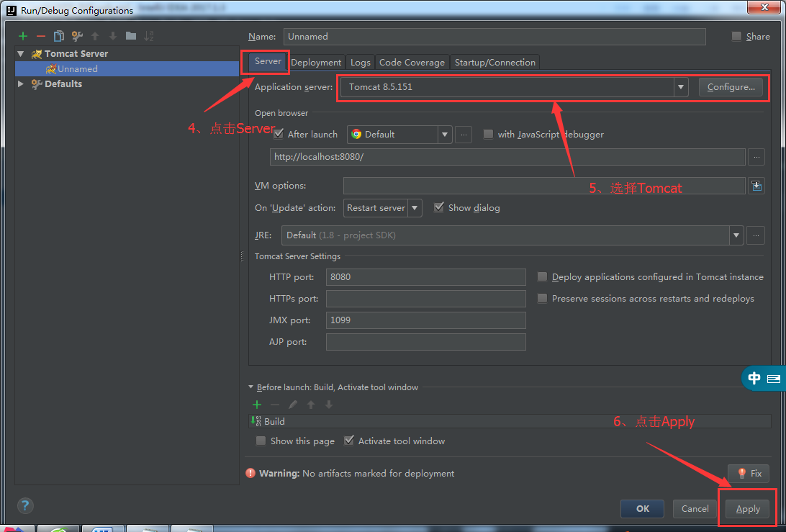Open the Logs tab
The height and width of the screenshot is (532, 786).
361,62
